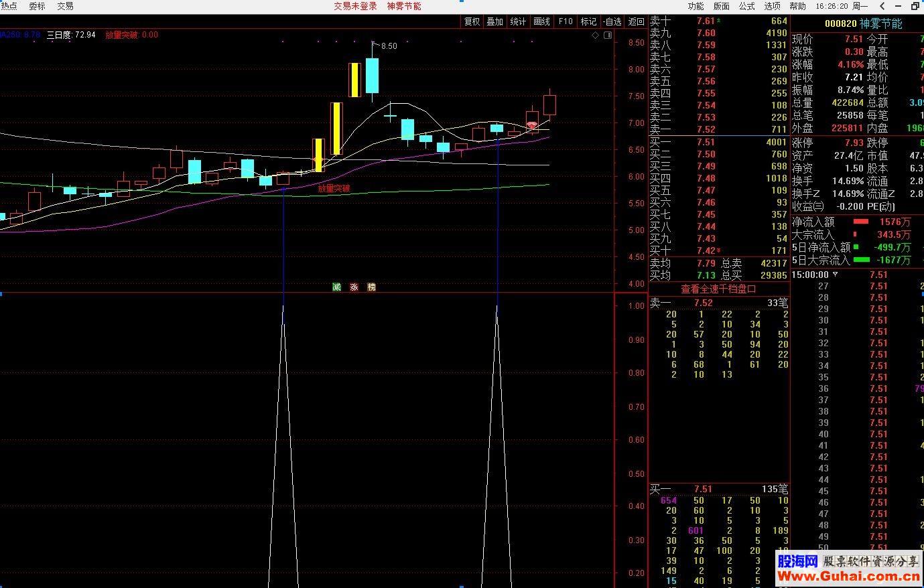Click the 5日大宗流入 green bar
The height and width of the screenshot is (588, 924).
tap(862, 260)
